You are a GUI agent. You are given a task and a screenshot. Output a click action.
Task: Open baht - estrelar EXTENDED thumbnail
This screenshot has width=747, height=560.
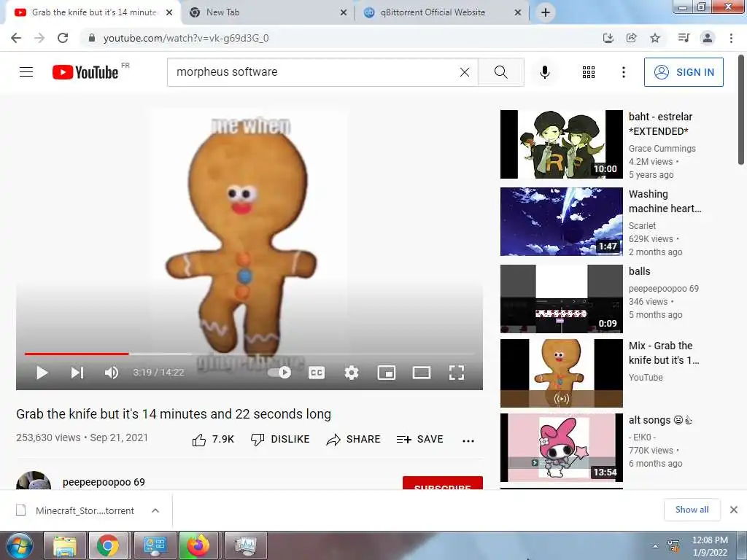point(561,144)
